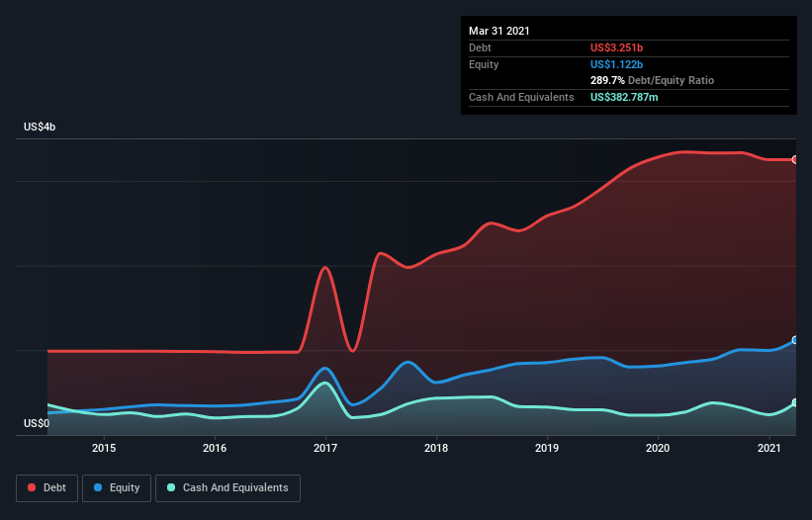
Task: Click the US$382.787m cash value
Action: point(624,97)
